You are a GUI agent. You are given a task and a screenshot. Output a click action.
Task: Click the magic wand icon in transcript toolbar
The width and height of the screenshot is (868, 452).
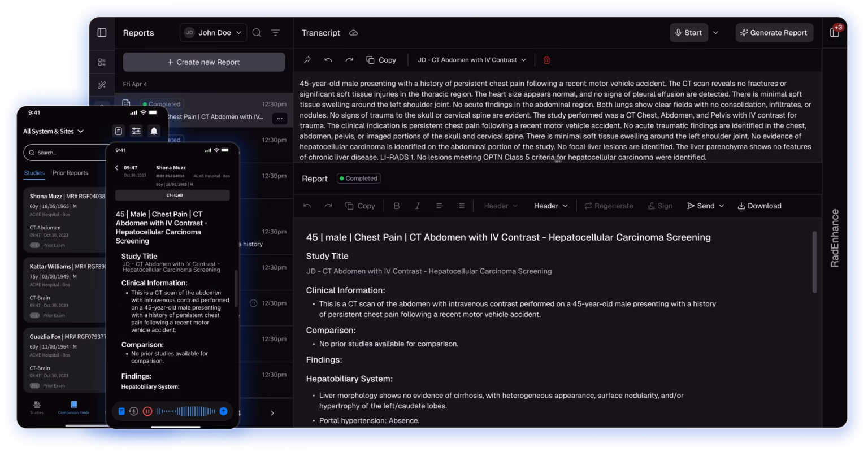click(x=307, y=60)
